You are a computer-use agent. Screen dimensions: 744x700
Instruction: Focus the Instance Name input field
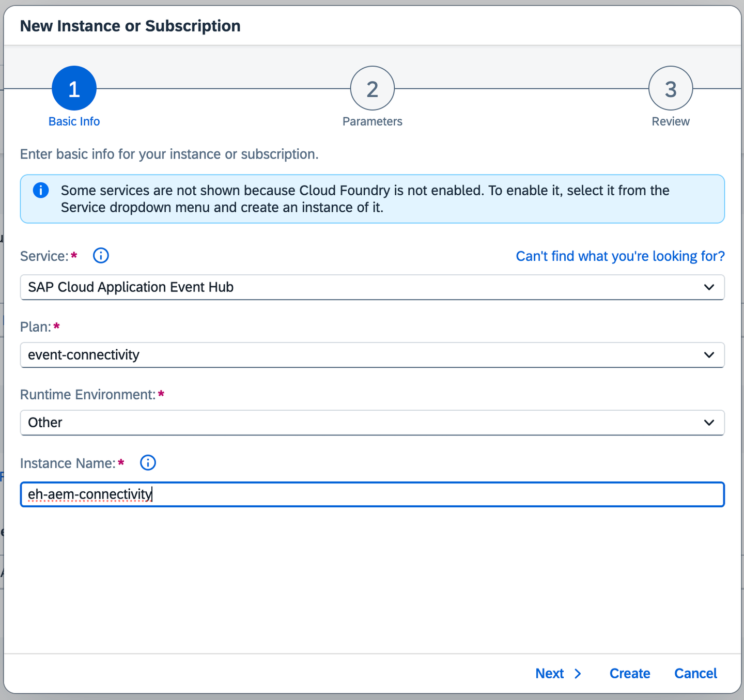click(x=372, y=494)
